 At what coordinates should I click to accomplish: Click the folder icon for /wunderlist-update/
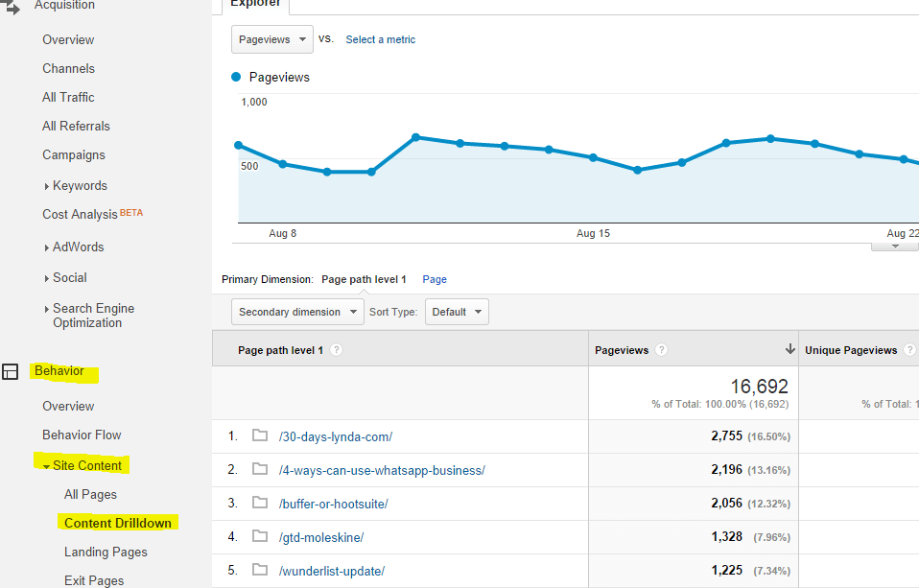point(259,571)
